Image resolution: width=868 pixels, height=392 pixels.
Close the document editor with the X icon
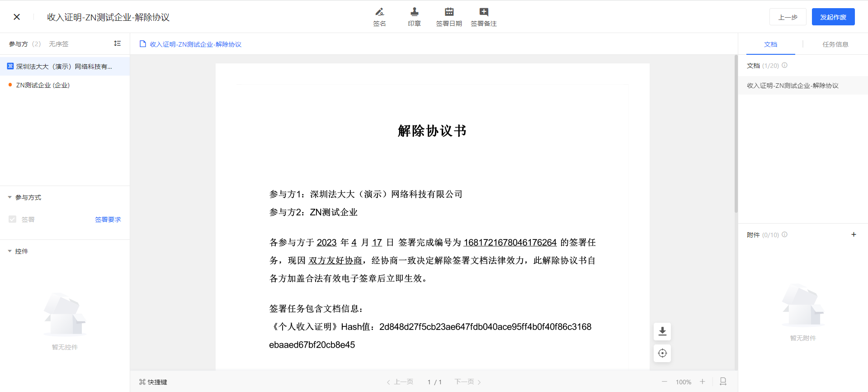(17, 17)
